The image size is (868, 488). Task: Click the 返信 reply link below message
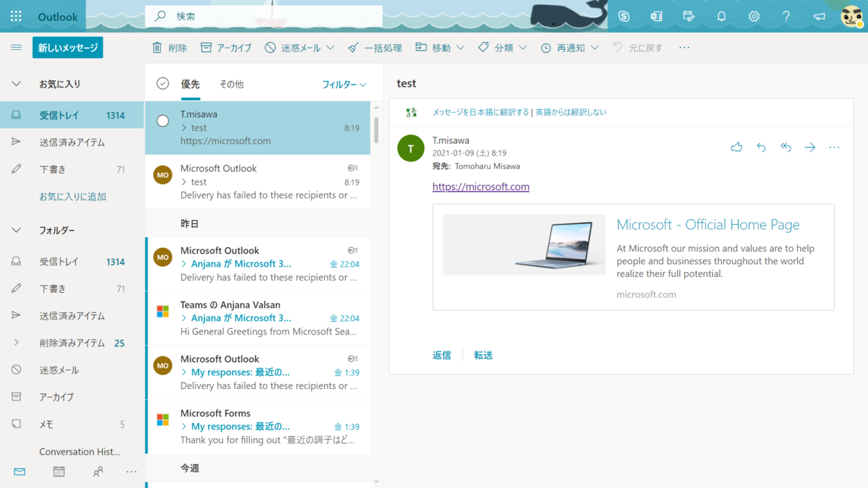point(442,355)
